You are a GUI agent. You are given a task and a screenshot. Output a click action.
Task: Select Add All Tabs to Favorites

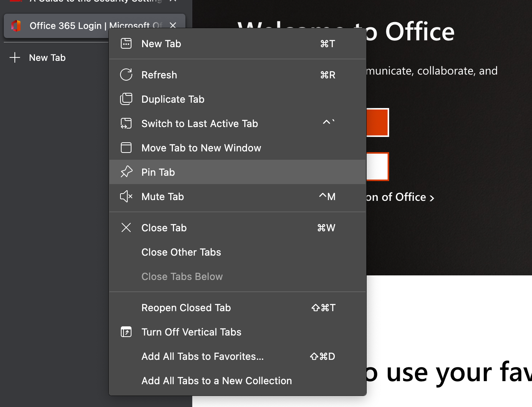[x=202, y=356]
